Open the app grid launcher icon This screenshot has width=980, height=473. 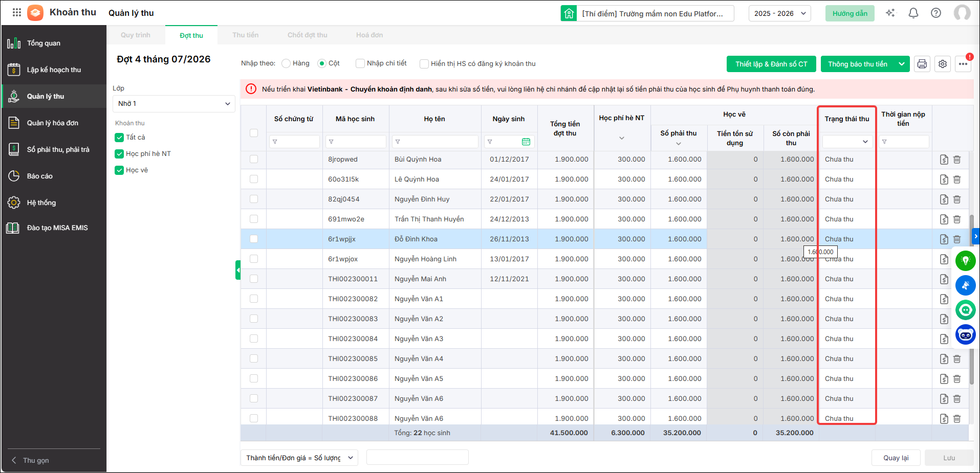click(17, 12)
